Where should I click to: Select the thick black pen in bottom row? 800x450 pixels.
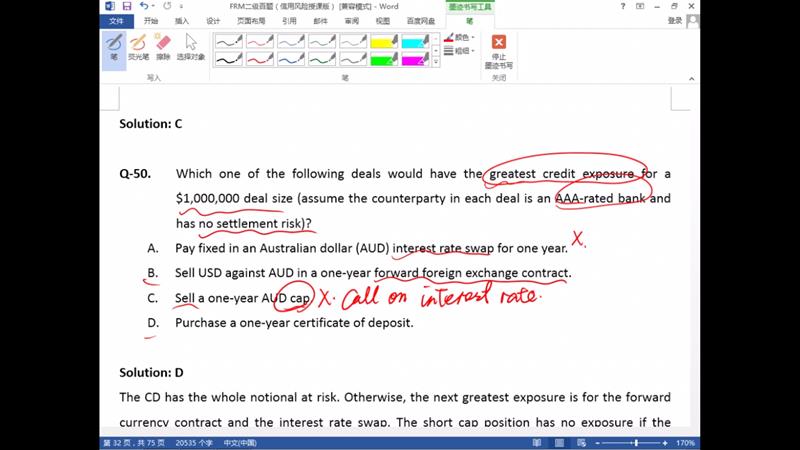point(229,59)
